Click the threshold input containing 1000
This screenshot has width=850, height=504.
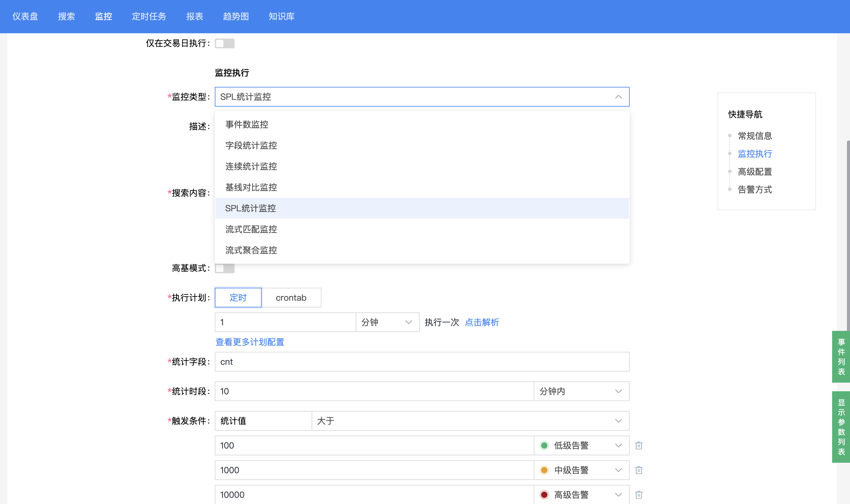(x=374, y=470)
